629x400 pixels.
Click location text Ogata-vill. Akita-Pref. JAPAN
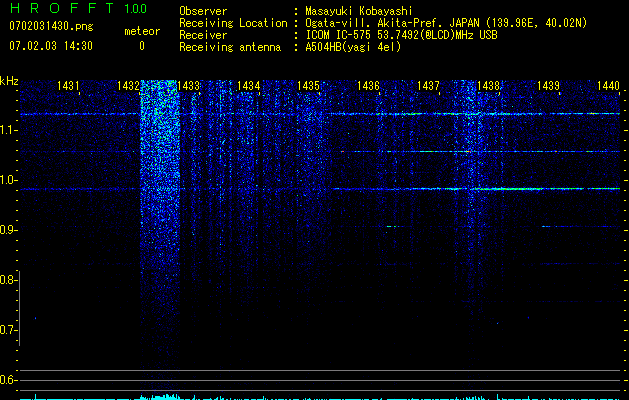[x=392, y=23]
